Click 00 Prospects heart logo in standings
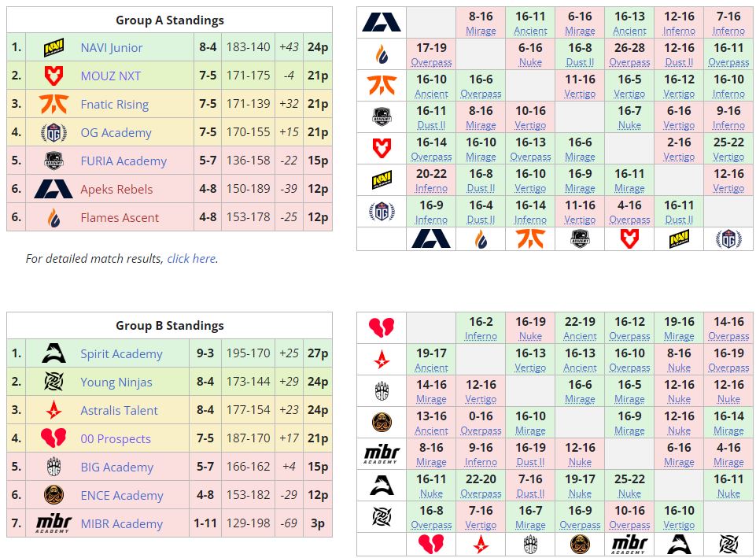The width and height of the screenshot is (756, 558). coord(53,438)
